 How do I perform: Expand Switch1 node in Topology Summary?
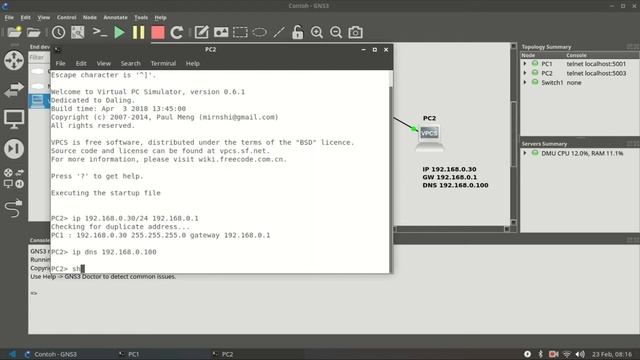click(525, 82)
